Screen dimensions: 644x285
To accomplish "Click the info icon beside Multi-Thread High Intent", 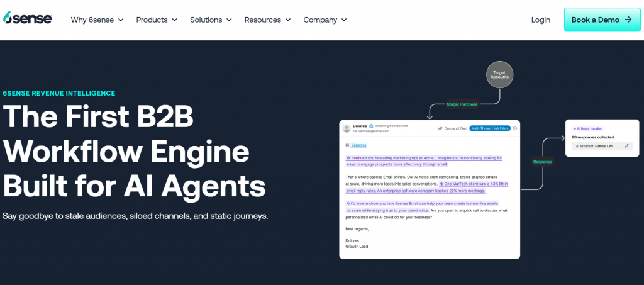I will 514,128.
